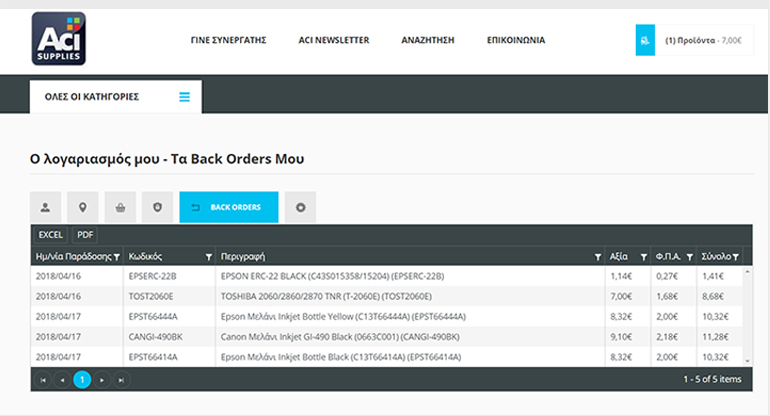Image resolution: width=770 pixels, height=416 pixels.
Task: Toggle the hamburger icon for all categories
Action: [x=184, y=97]
